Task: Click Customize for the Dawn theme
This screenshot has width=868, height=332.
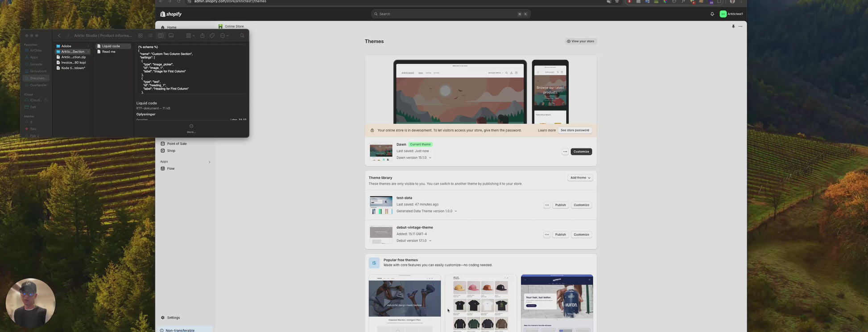Action: click(581, 152)
